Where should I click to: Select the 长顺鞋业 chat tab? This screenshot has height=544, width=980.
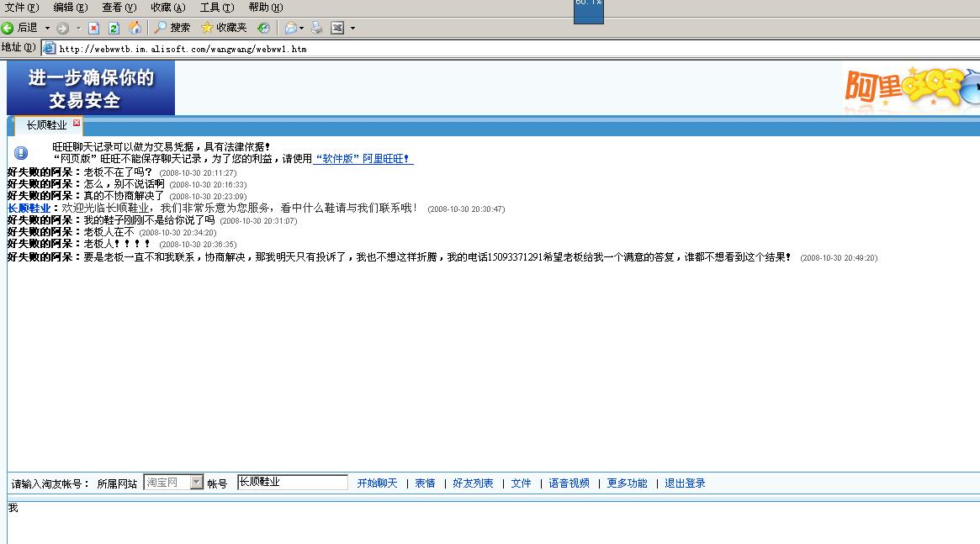[46, 125]
